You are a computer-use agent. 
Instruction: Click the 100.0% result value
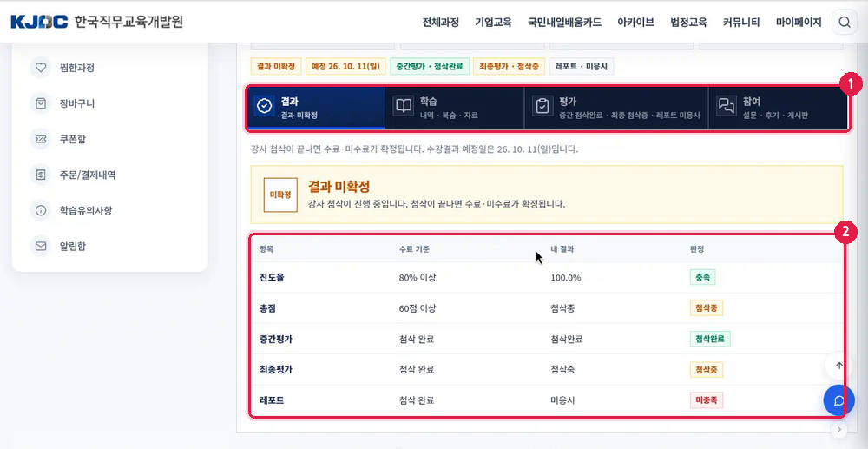566,278
